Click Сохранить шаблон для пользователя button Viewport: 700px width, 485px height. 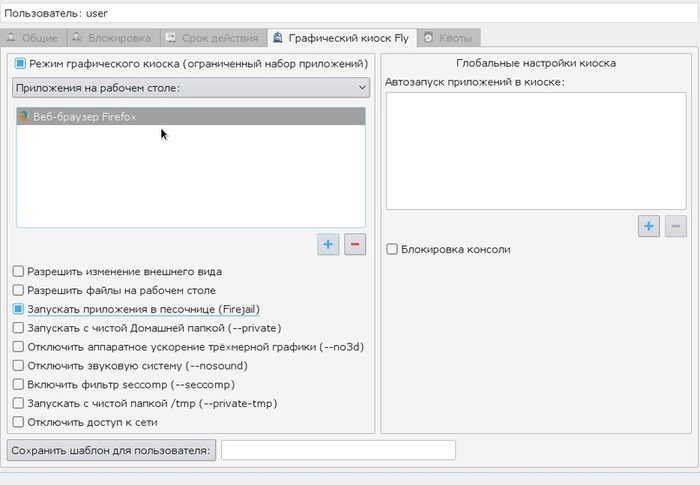click(111, 450)
